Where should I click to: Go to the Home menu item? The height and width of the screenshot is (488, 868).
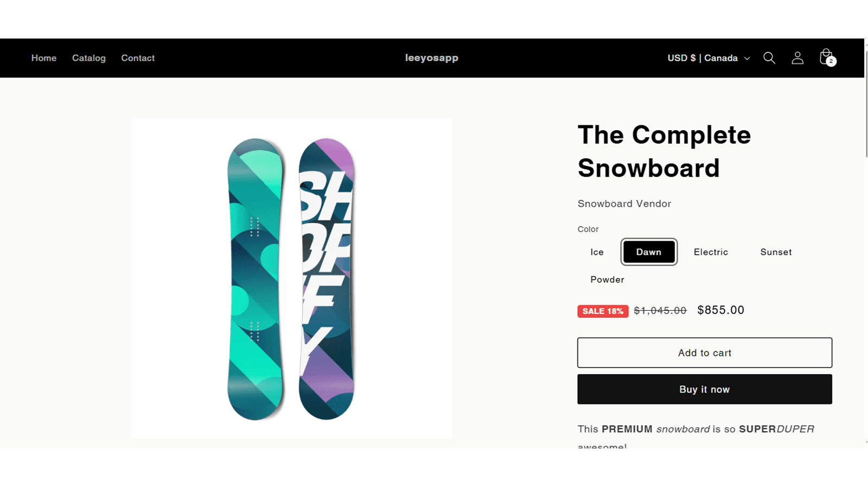click(x=44, y=58)
